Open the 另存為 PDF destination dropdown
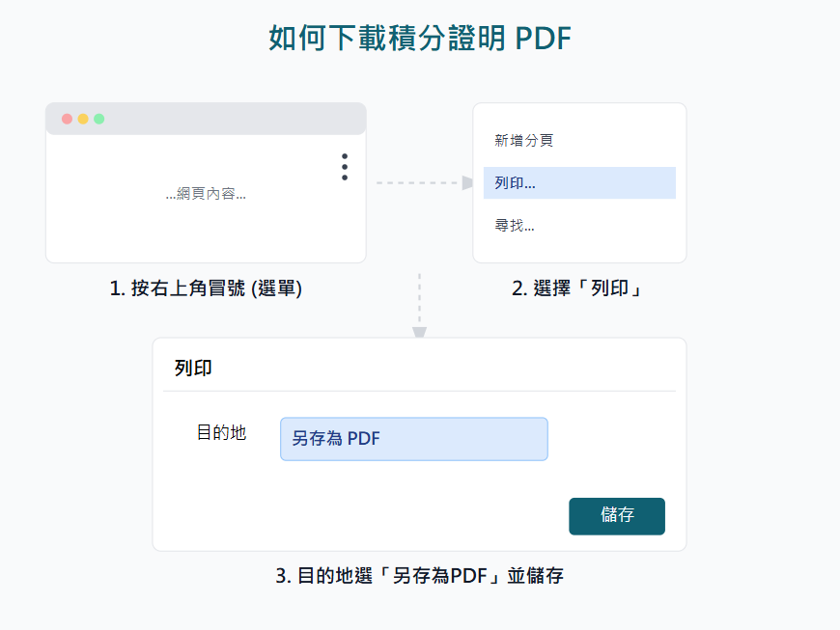This screenshot has width=840, height=630. [x=413, y=439]
